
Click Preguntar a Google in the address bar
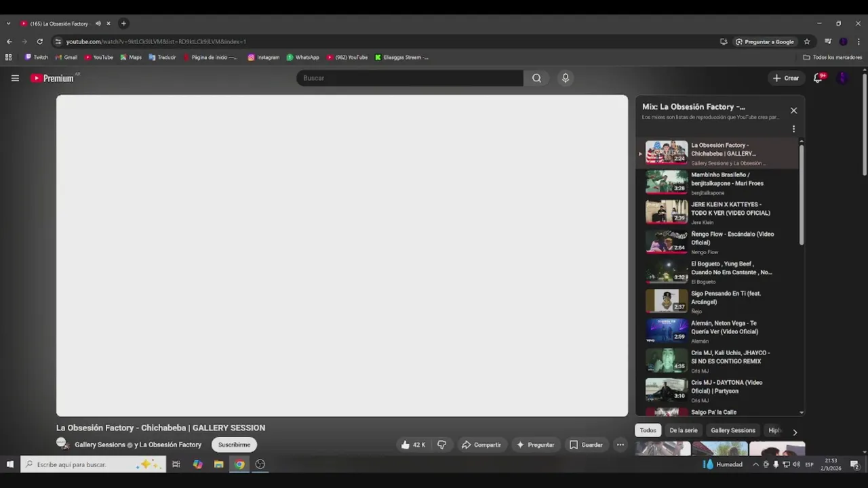765,41
